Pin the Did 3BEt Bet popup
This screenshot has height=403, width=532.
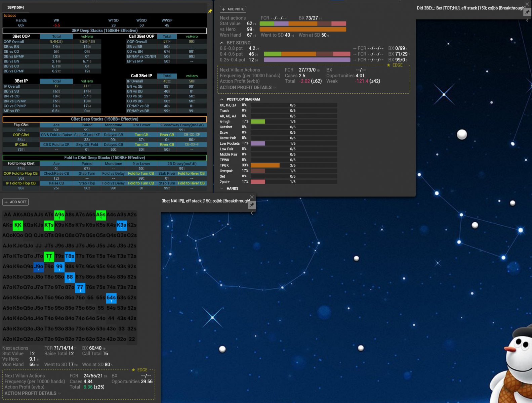coord(527,12)
